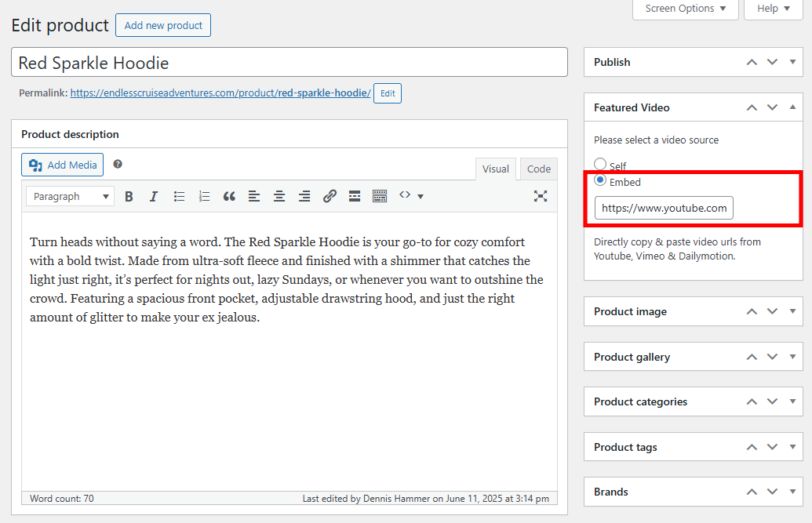Image resolution: width=812 pixels, height=523 pixels.
Task: Apply italic formatting
Action: coord(154,195)
